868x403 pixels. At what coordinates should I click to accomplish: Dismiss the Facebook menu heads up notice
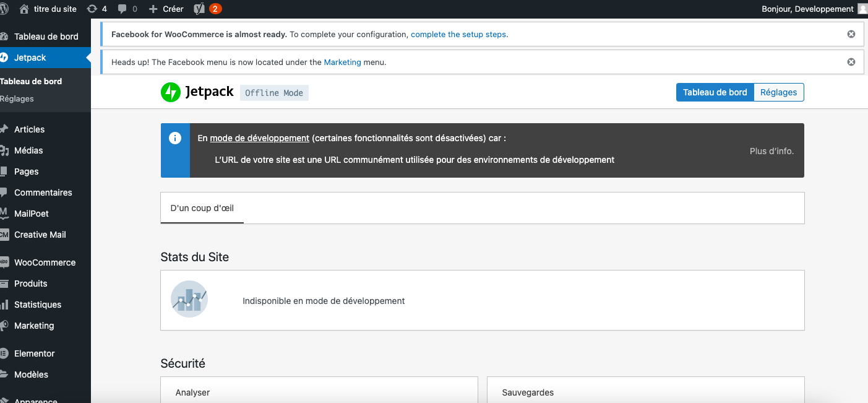click(x=851, y=62)
